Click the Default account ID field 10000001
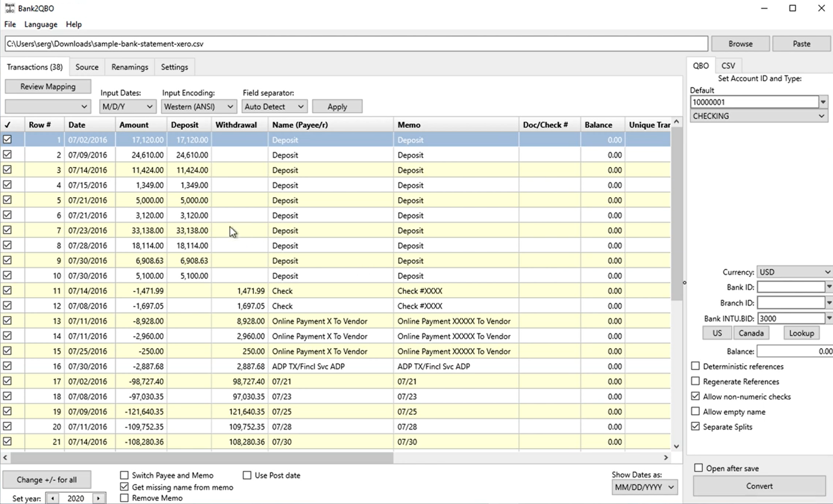The image size is (833, 504). pyautogui.click(x=754, y=102)
